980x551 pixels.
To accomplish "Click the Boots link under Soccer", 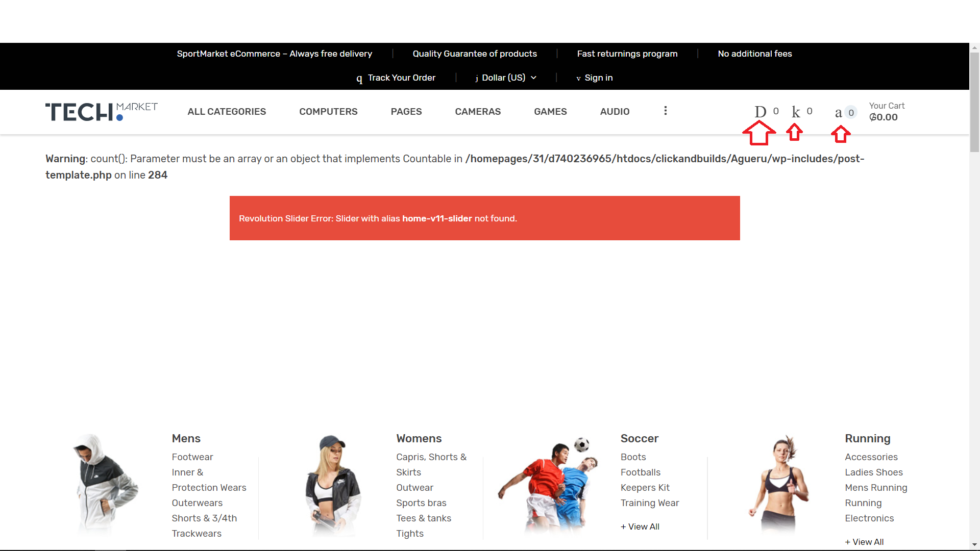I will (633, 457).
